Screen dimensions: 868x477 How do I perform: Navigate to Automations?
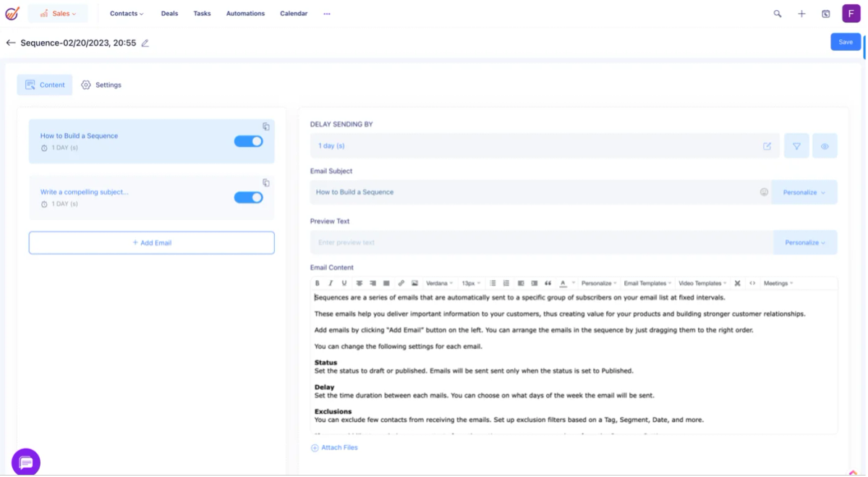pos(245,14)
